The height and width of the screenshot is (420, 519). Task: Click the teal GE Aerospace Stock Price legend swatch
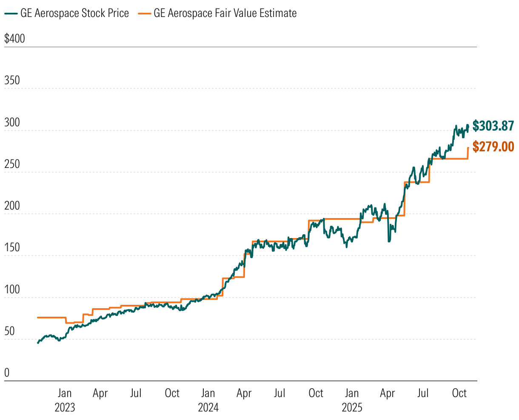click(x=11, y=14)
